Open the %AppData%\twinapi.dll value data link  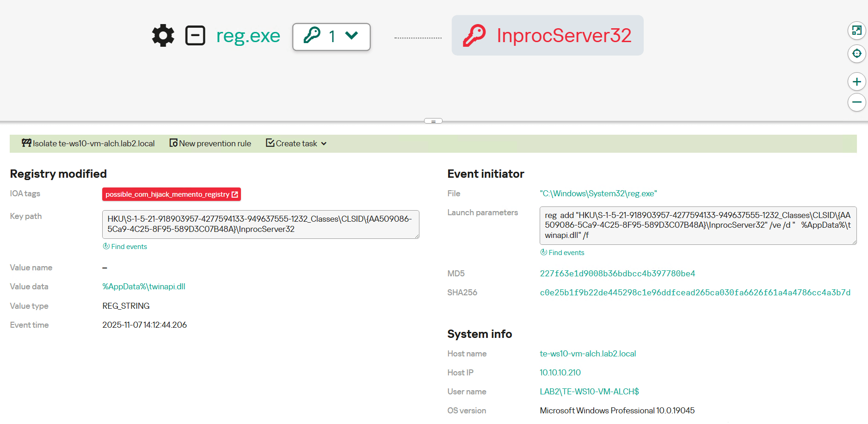144,287
